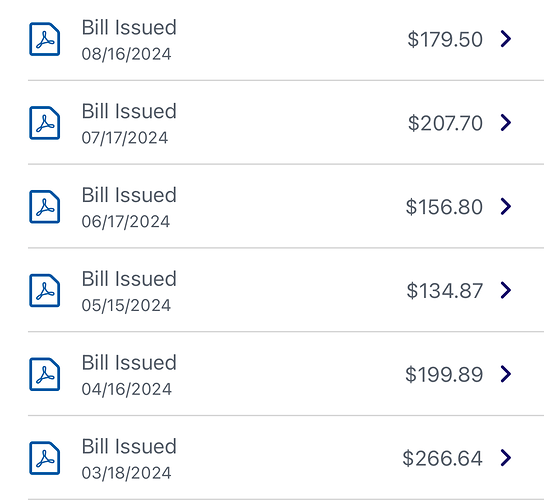Expand chevron next to $266.64
The width and height of the screenshot is (544, 500).
tap(506, 458)
